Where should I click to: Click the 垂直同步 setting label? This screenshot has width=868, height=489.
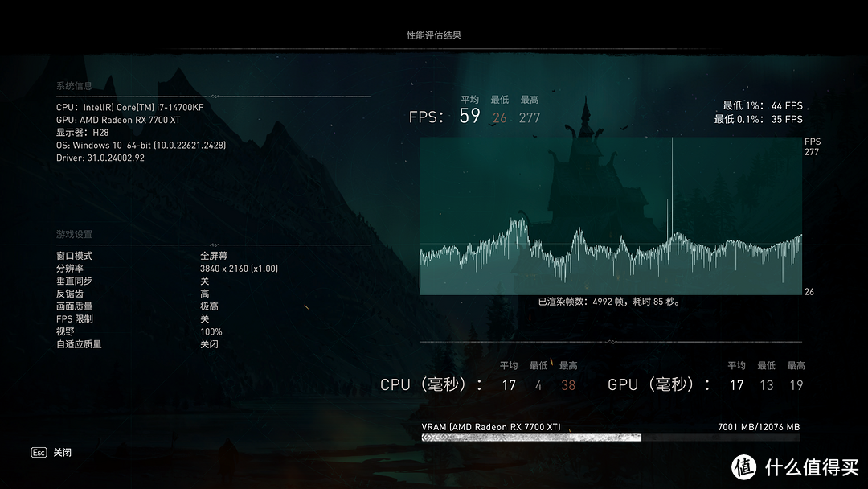74,281
